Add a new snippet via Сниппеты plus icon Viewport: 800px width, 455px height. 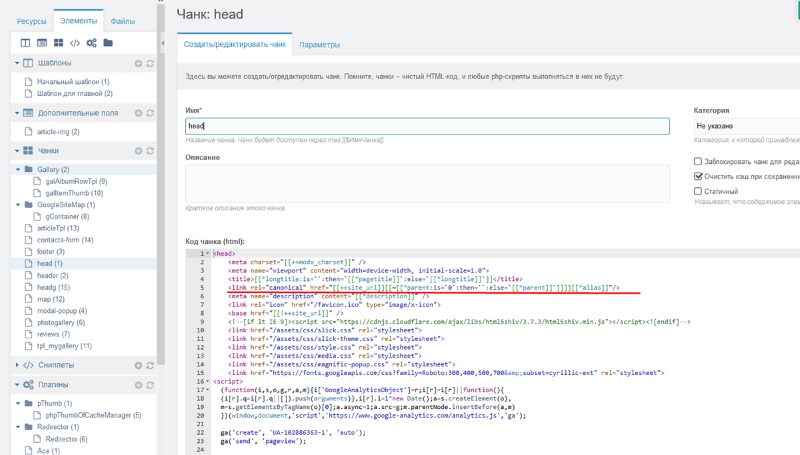tap(138, 365)
